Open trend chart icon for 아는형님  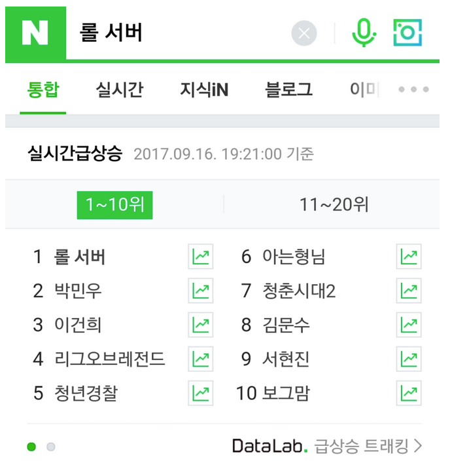409,257
